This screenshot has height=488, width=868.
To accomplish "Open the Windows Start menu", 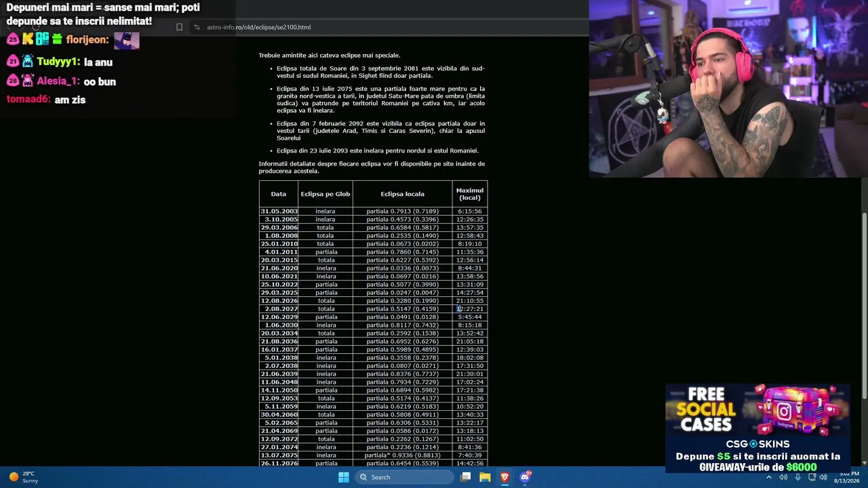I will (344, 477).
